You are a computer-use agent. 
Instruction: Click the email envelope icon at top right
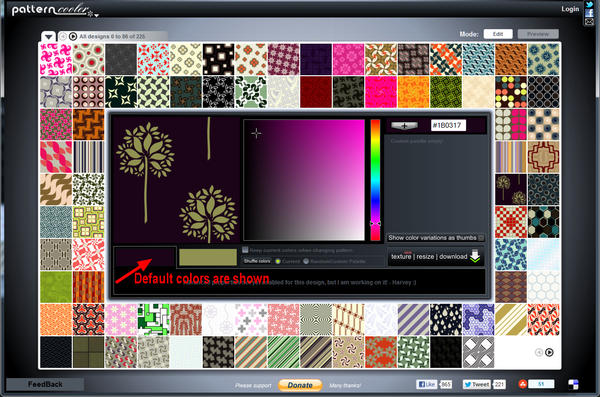point(589,21)
